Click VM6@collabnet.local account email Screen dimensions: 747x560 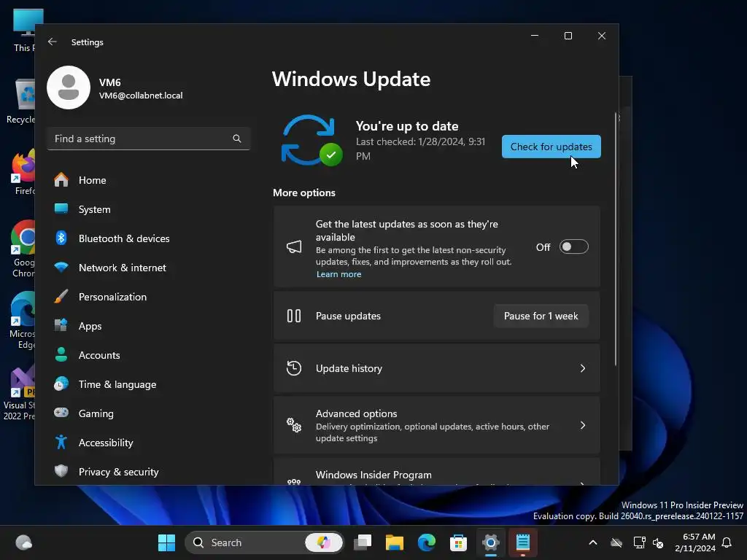pyautogui.click(x=141, y=96)
